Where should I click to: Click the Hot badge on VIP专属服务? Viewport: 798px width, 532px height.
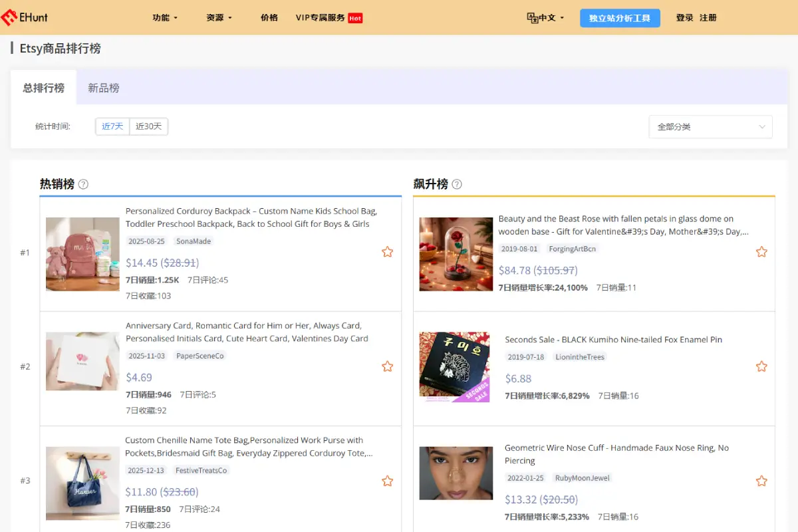(x=354, y=18)
